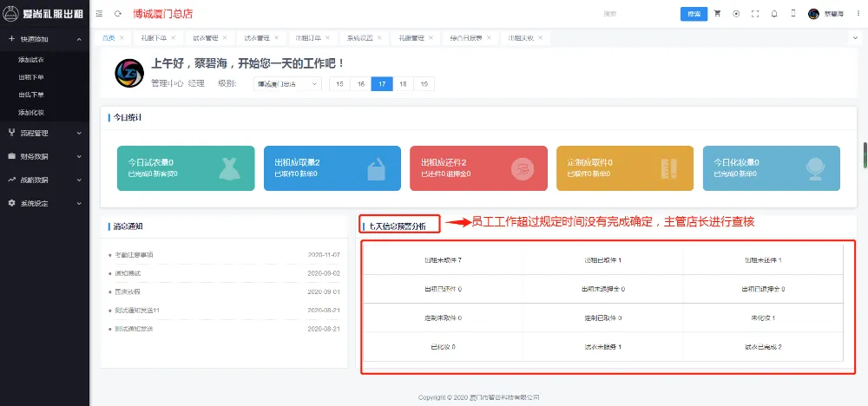Viewport: 868px width, 406px height.
Task: Toggle fullscreen mode icon
Action: (755, 14)
